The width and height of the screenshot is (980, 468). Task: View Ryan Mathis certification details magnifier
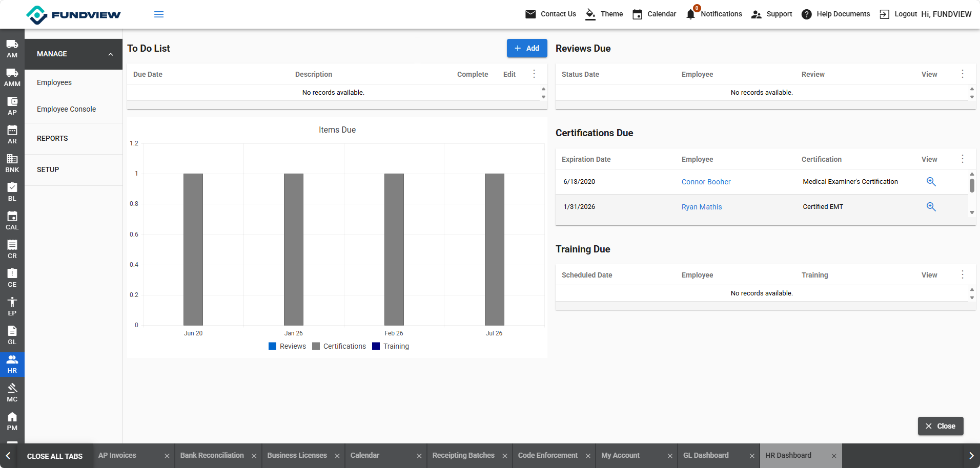point(931,207)
